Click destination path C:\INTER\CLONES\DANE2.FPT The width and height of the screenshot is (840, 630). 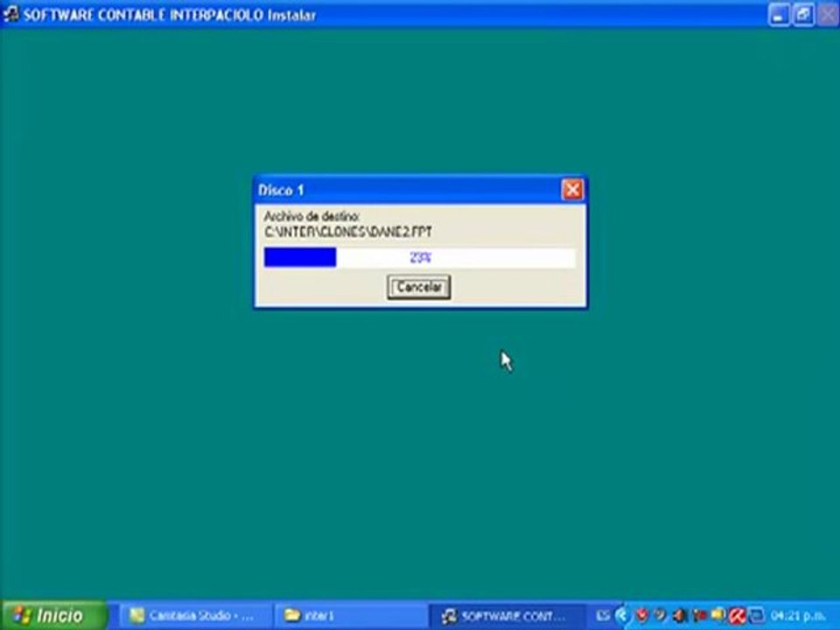point(348,232)
